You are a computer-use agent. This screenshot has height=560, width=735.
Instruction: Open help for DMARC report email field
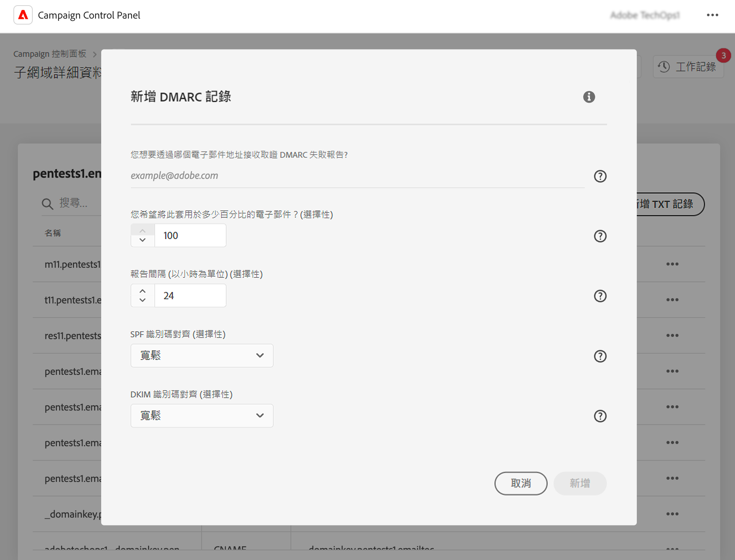pyautogui.click(x=600, y=176)
